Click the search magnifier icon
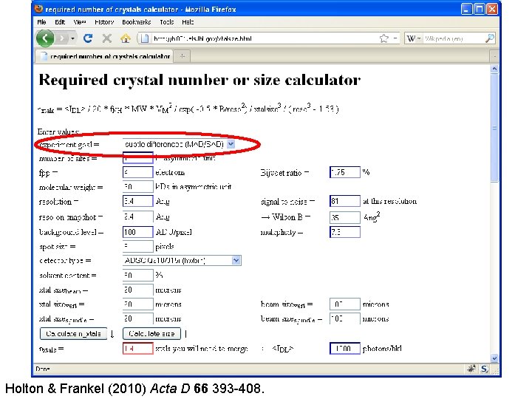 point(490,38)
